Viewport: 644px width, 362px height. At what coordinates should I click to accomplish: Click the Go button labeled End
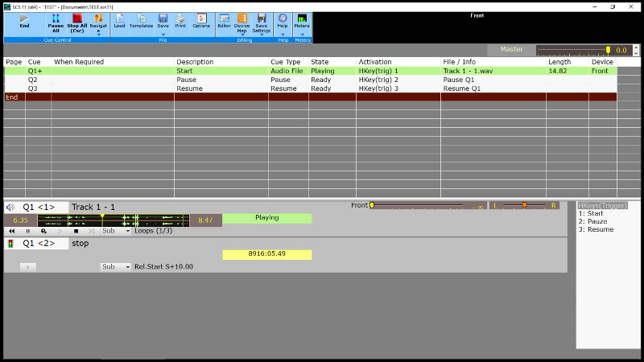[24, 21]
